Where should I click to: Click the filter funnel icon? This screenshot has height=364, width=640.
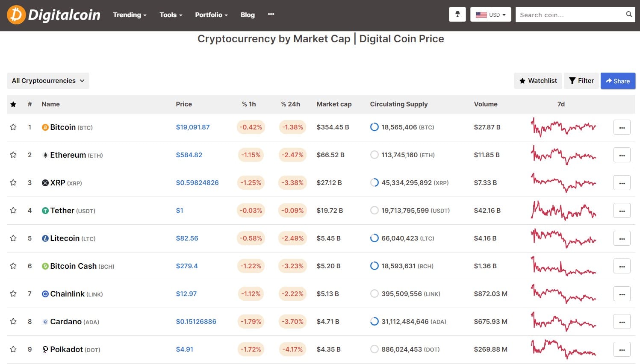[572, 81]
